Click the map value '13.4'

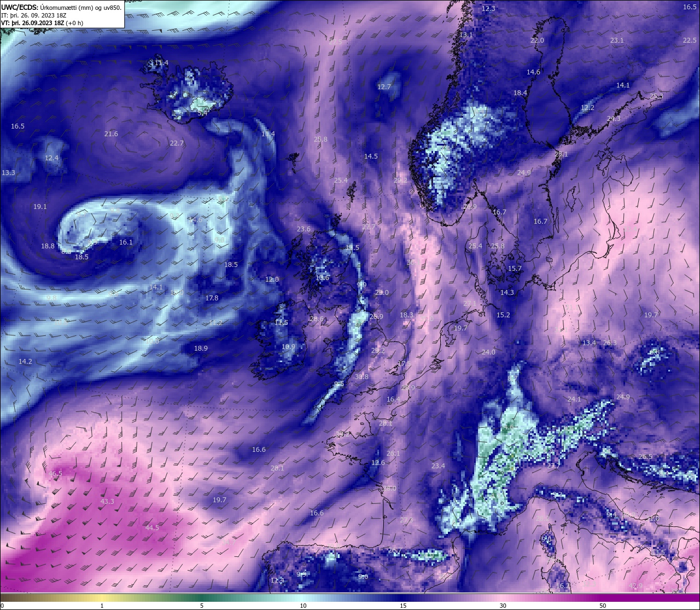tap(589, 342)
